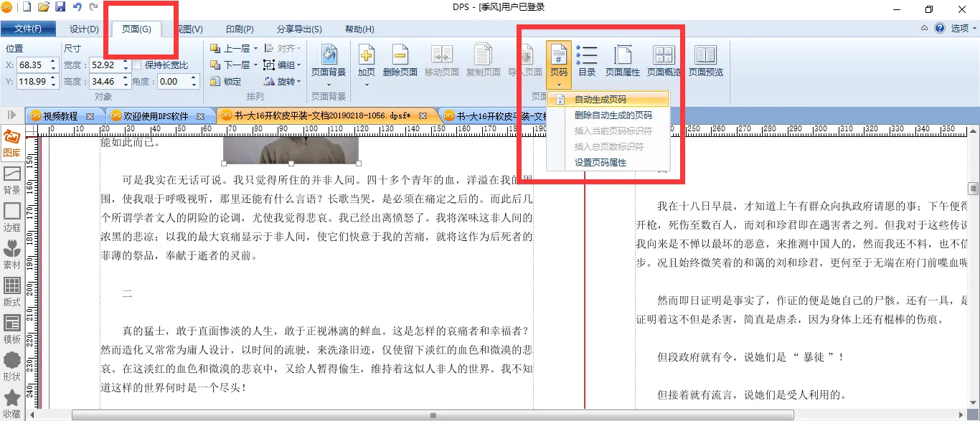Click the save icon in title bar

tap(60, 8)
